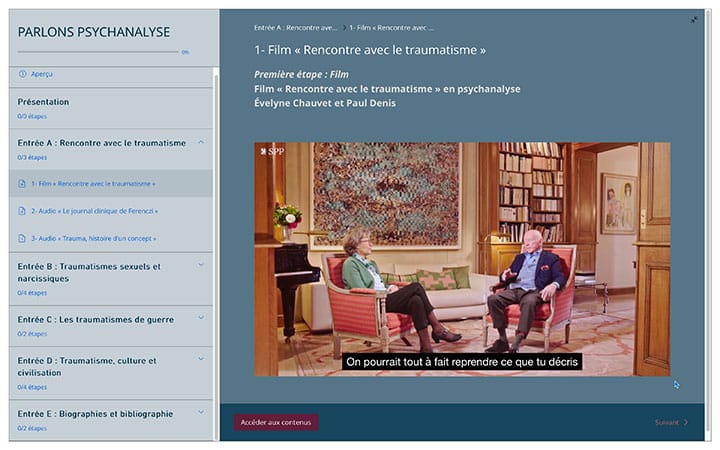Play the Rencontre avec le traumatisme video
The height and width of the screenshot is (450, 720).
tap(462, 259)
